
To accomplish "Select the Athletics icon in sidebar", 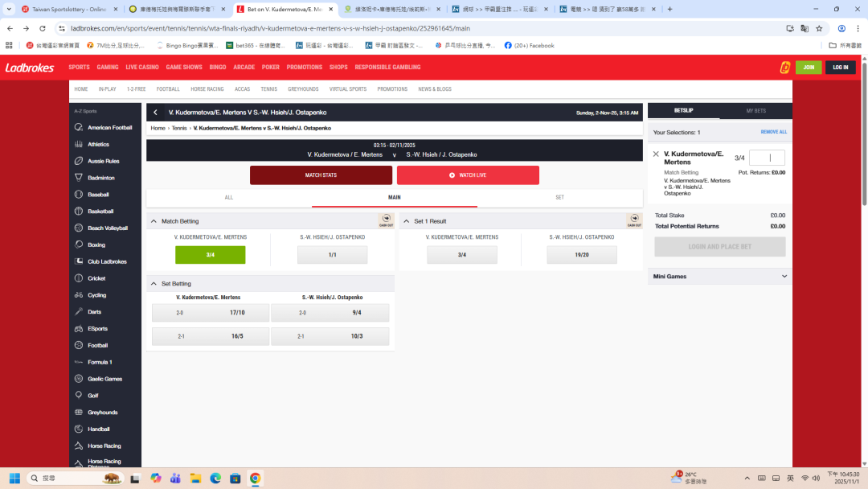I will click(x=79, y=144).
